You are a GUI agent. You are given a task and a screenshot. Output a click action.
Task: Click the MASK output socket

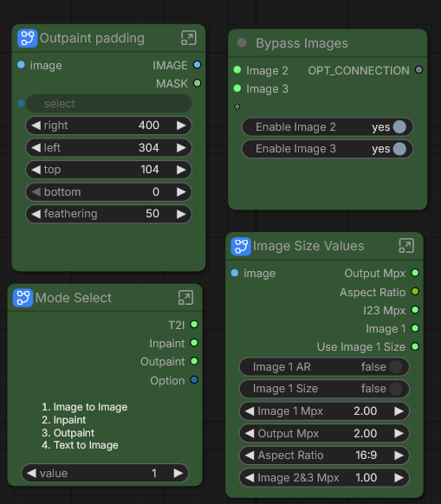point(198,83)
